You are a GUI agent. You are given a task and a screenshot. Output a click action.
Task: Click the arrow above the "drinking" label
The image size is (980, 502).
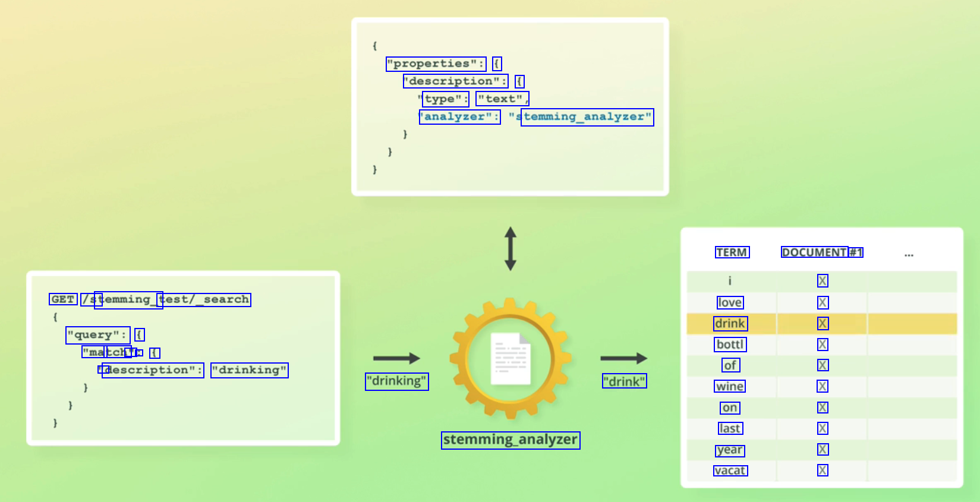(x=396, y=358)
